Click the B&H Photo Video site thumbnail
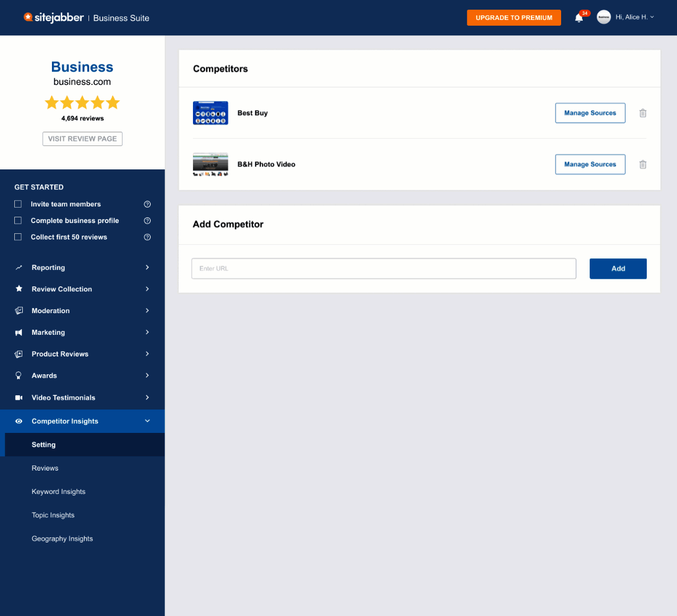 coord(210,164)
